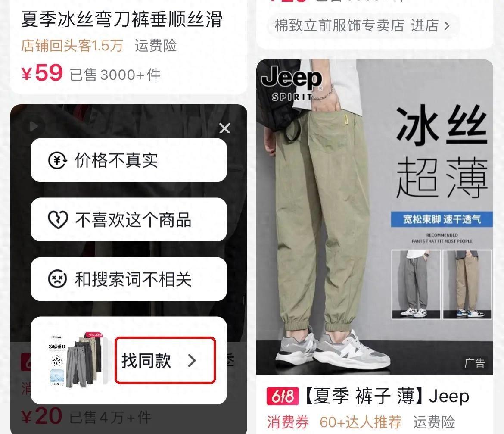The width and height of the screenshot is (504, 434).
Task: Click the 找同款 button
Action: 165,360
